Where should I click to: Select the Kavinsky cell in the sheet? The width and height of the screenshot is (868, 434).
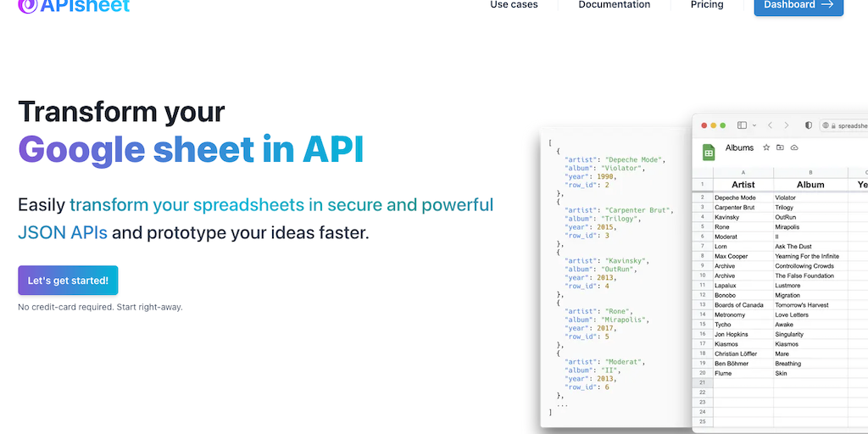coord(743,217)
